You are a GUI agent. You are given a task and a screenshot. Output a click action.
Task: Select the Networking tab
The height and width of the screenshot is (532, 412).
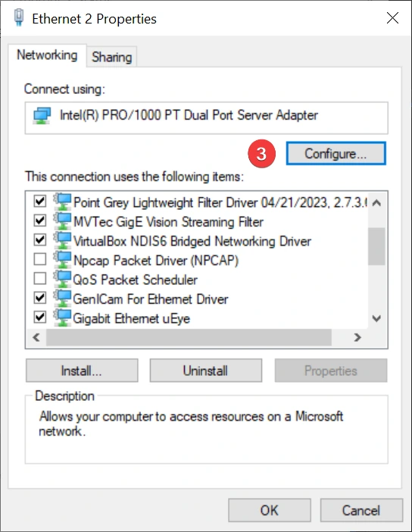[47, 55]
